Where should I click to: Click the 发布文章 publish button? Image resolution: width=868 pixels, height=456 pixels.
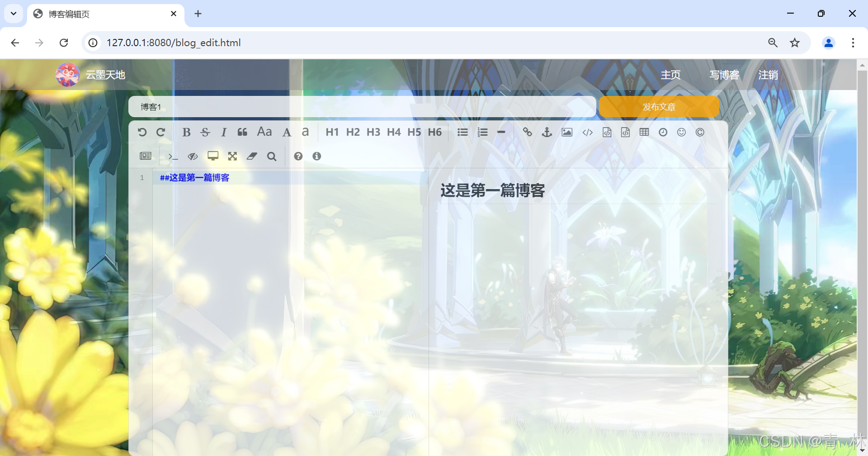point(659,107)
